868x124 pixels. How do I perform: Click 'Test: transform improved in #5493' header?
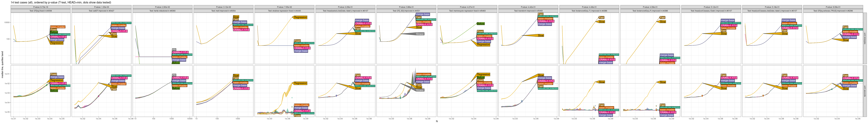tap(528, 11)
